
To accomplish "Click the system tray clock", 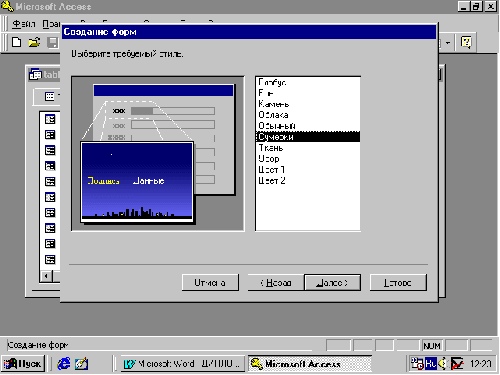I will 480,364.
